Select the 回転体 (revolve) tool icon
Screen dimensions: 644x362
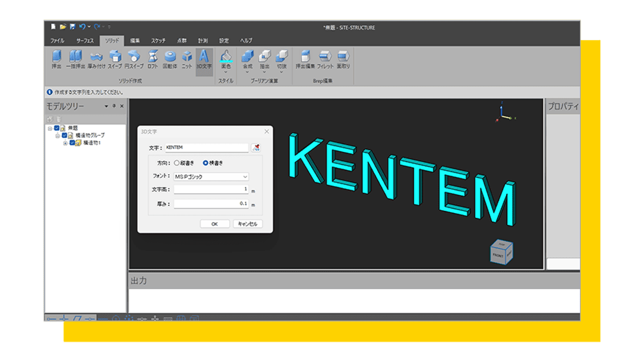[170, 58]
